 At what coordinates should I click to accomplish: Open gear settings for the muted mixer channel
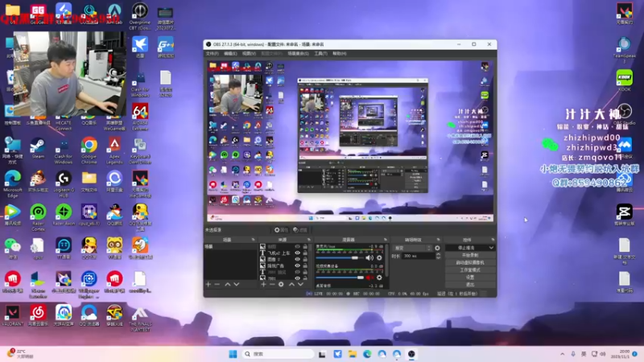[379, 278]
